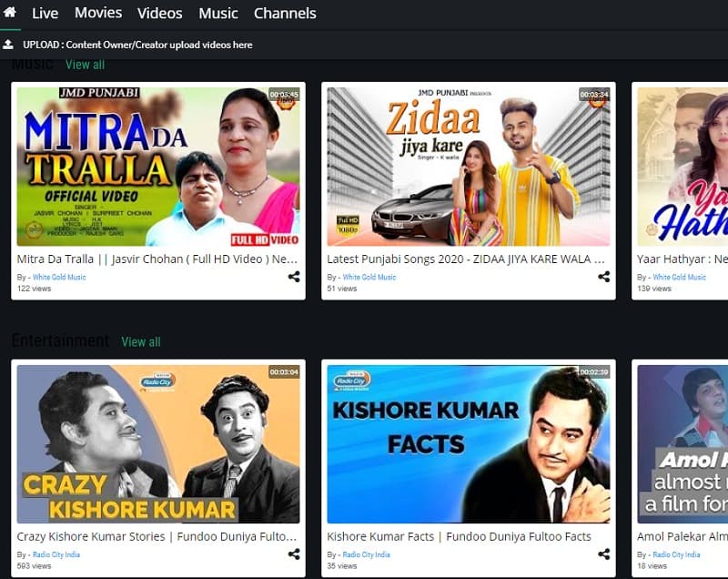The width and height of the screenshot is (728, 579).
Task: Open Radio City India under Amol Palekar
Action: coord(676,554)
